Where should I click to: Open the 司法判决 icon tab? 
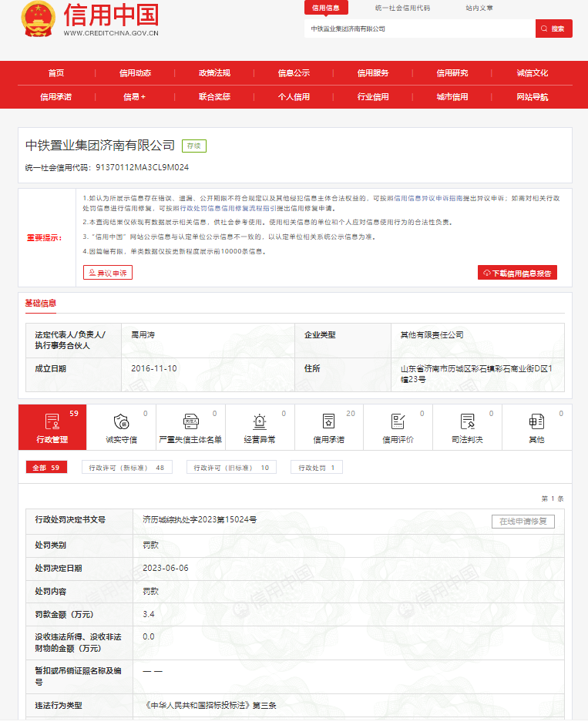coord(467,428)
